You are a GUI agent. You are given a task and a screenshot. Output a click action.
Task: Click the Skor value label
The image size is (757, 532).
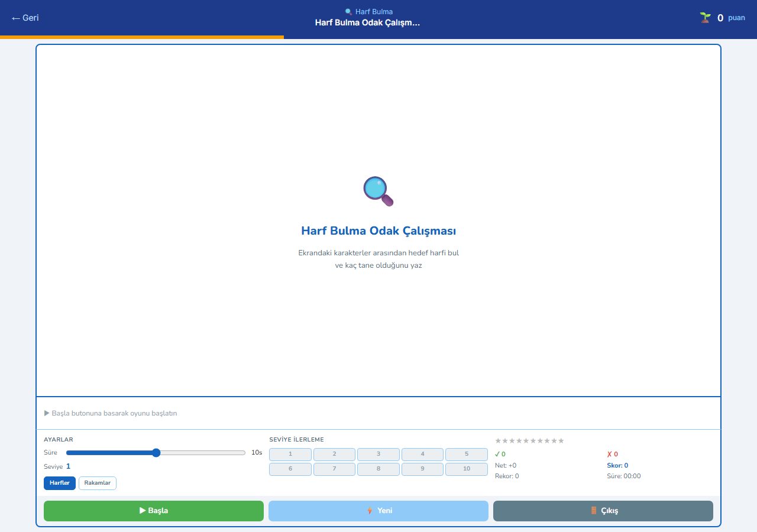coord(617,465)
